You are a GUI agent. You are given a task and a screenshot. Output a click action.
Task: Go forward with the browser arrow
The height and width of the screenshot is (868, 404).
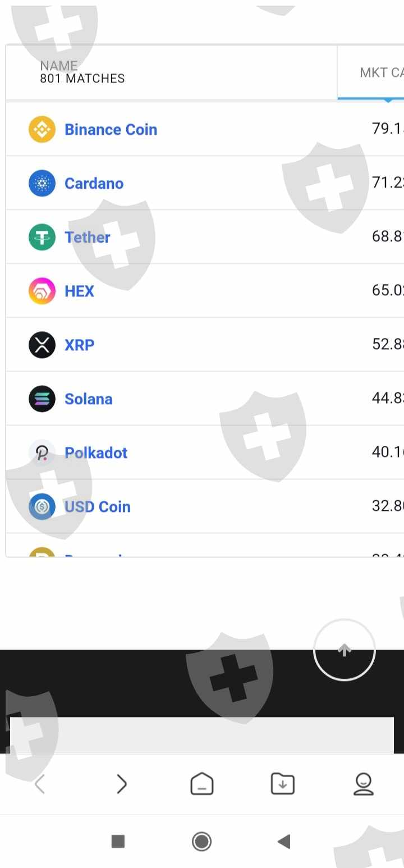[x=121, y=784]
